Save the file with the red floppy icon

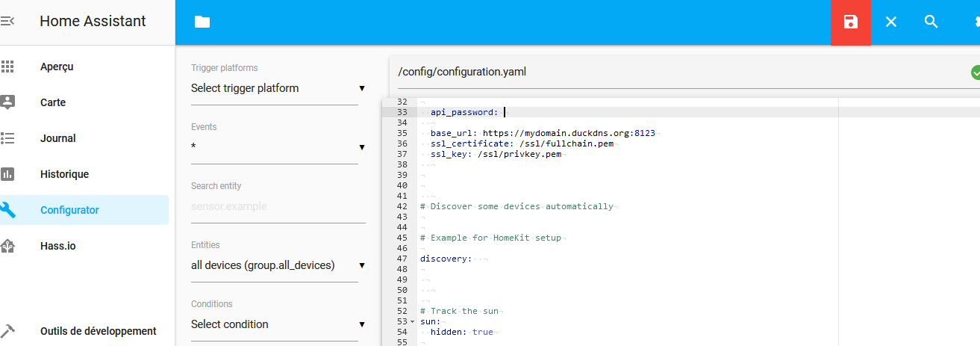tap(851, 22)
